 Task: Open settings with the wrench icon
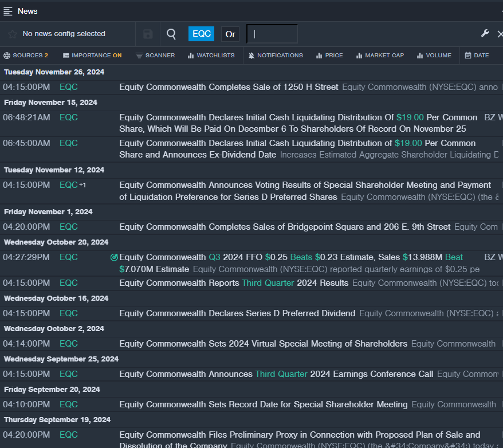click(x=485, y=34)
